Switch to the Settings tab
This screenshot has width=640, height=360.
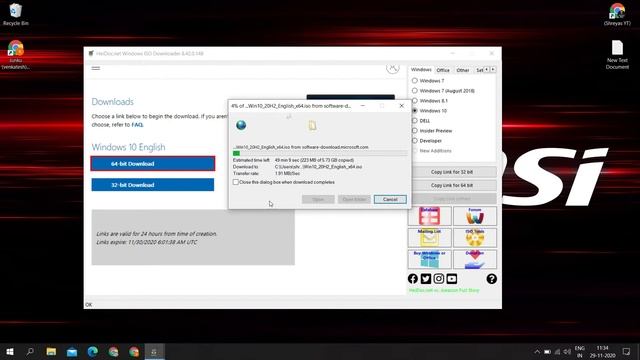coord(479,70)
